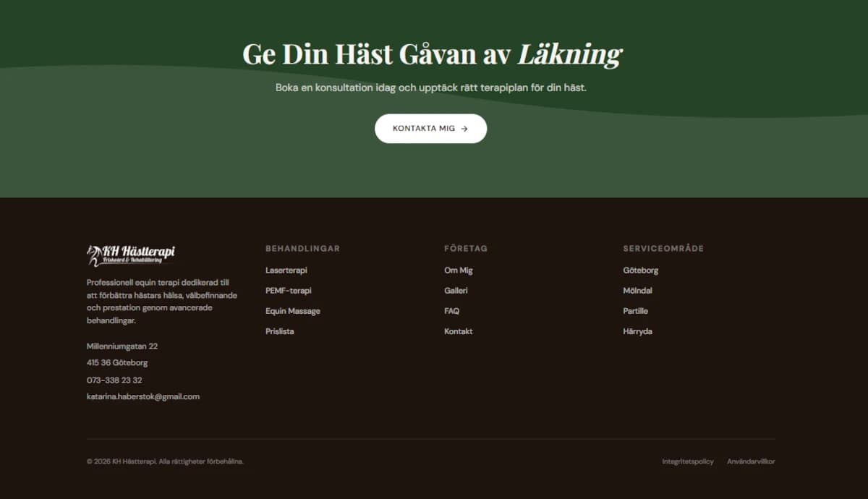Go to the PEMF-terapi page
This screenshot has width=868, height=499.
(288, 291)
